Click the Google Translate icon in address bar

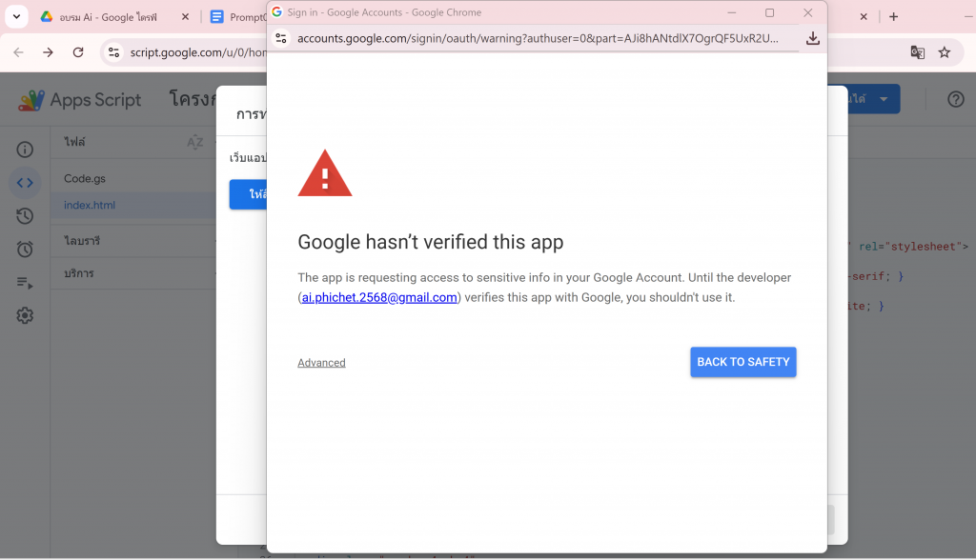coord(917,52)
